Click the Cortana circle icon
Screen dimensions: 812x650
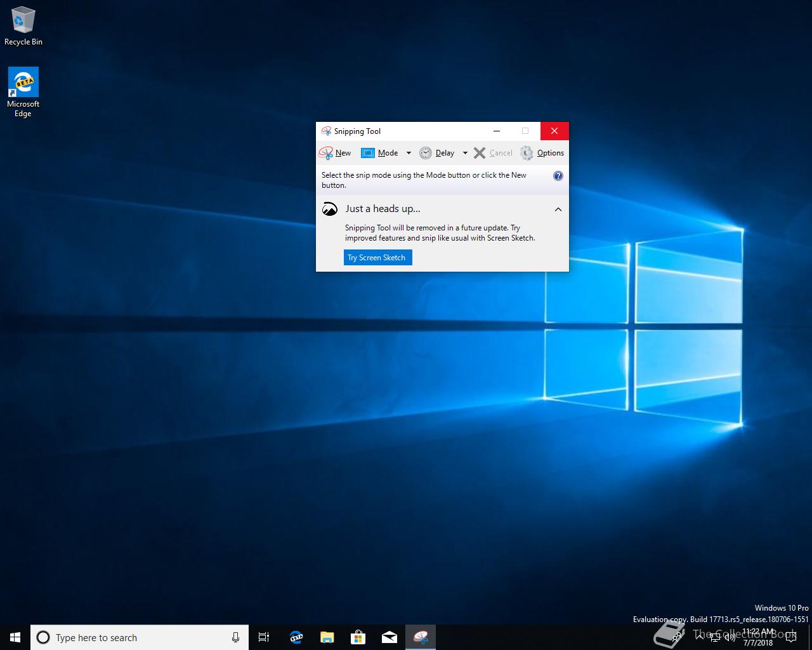43,637
